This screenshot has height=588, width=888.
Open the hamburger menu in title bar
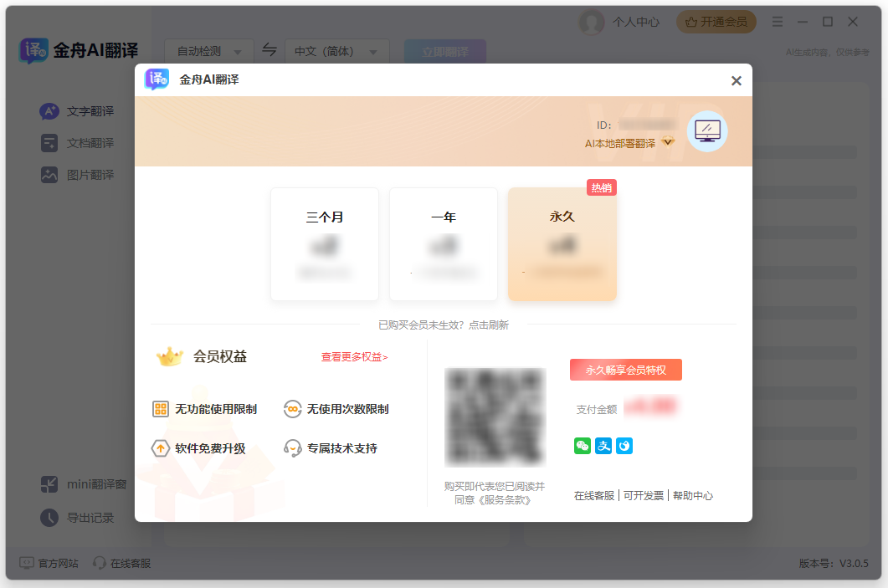(x=778, y=22)
